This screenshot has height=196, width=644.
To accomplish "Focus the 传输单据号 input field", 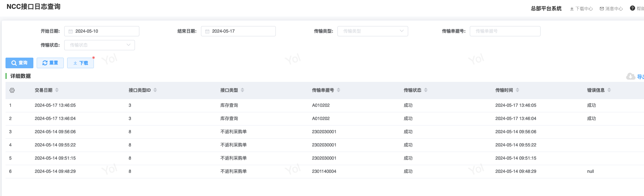I will tap(505, 31).
